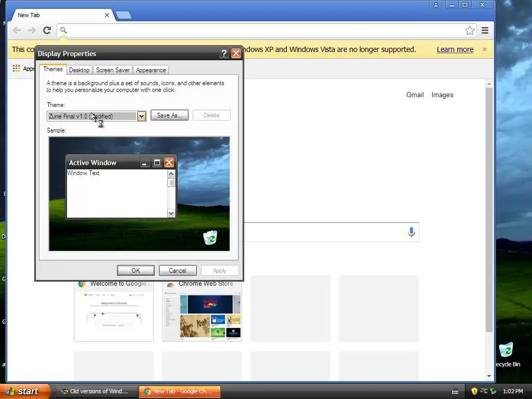Click the disabled Apply button
This screenshot has width=532, height=399.
click(x=220, y=270)
